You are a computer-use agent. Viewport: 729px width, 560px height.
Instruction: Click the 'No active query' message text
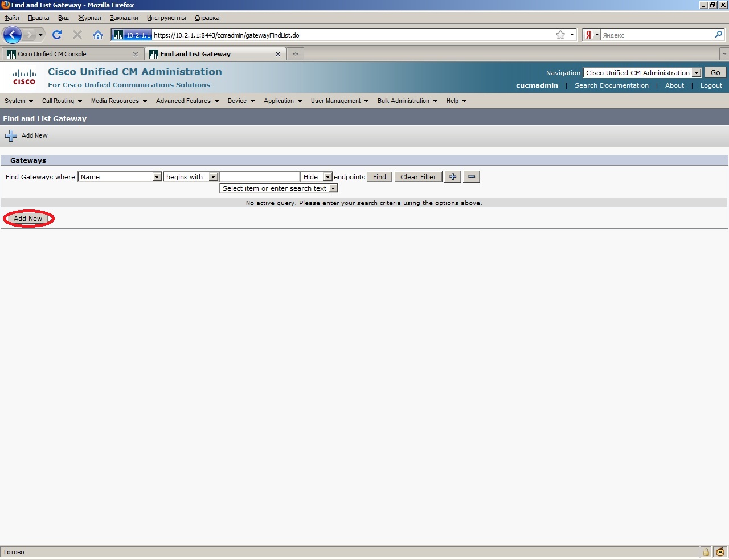[364, 203]
